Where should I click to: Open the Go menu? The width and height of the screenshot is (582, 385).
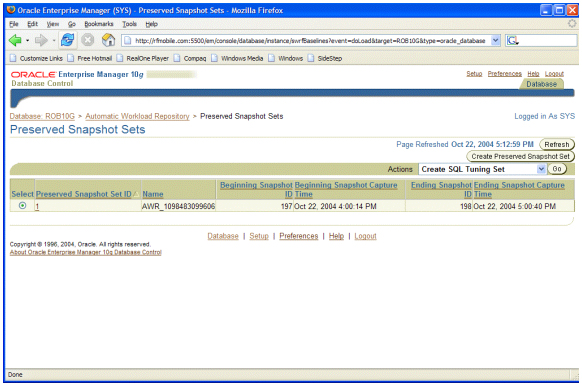(x=72, y=24)
